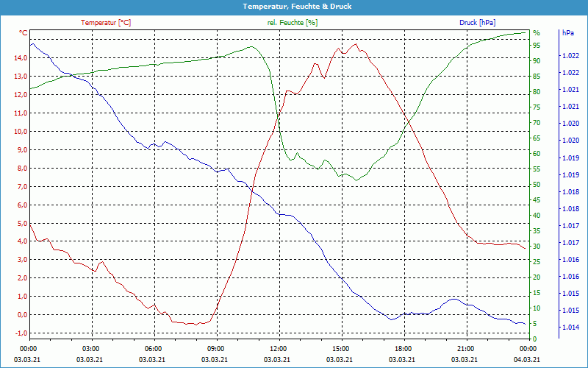The width and height of the screenshot is (588, 368).
Task: Select the Temperatur [°C] legend label
Action: click(106, 23)
